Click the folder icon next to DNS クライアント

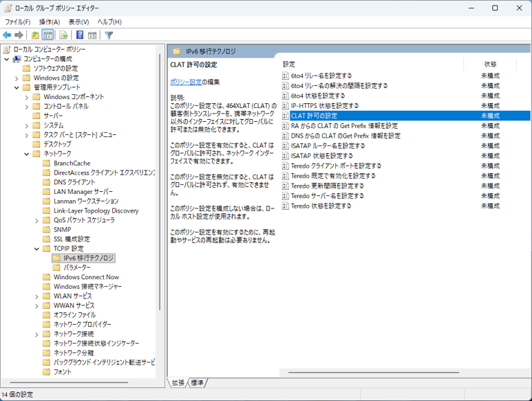click(46, 182)
